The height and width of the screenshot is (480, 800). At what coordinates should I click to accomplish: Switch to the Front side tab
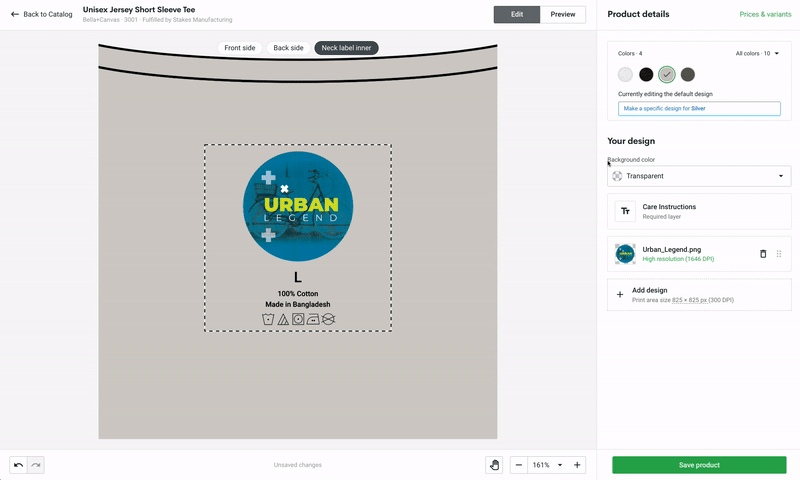click(239, 48)
